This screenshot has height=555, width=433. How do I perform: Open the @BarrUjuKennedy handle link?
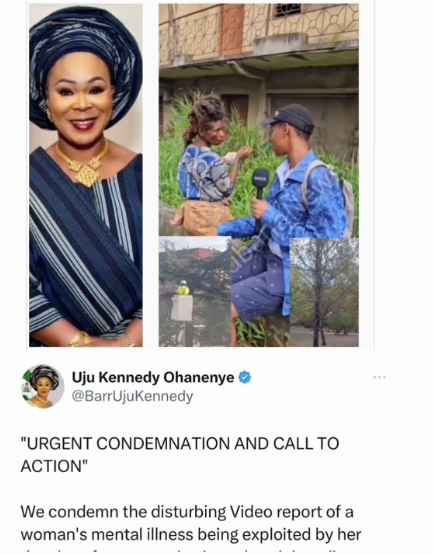click(132, 396)
